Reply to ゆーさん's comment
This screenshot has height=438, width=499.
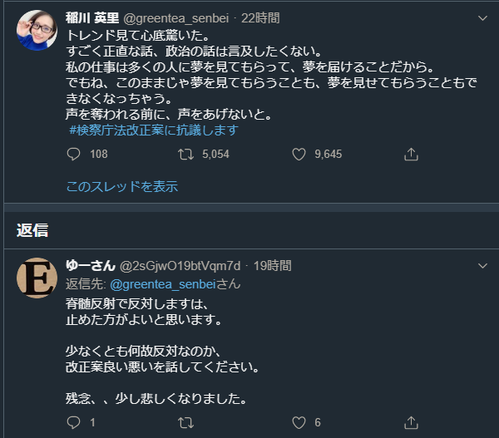pos(73,422)
